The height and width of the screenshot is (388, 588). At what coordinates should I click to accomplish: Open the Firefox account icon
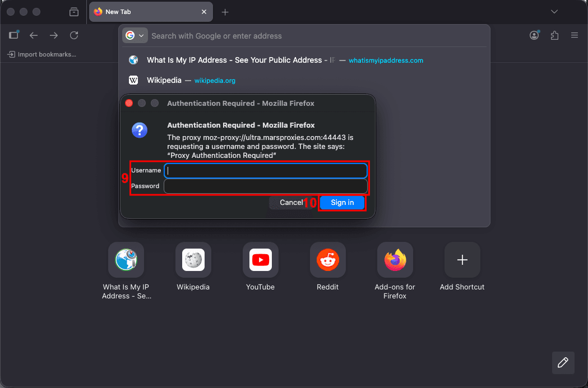(534, 35)
